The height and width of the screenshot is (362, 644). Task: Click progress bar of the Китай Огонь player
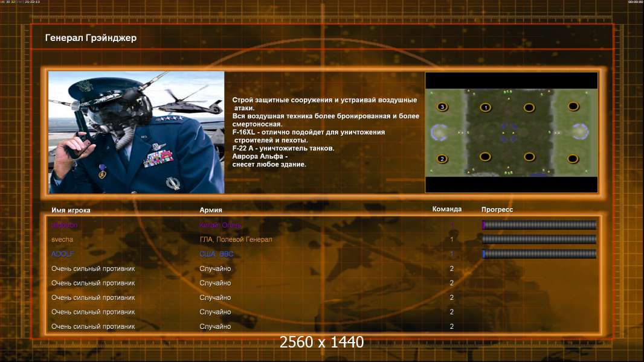(539, 224)
